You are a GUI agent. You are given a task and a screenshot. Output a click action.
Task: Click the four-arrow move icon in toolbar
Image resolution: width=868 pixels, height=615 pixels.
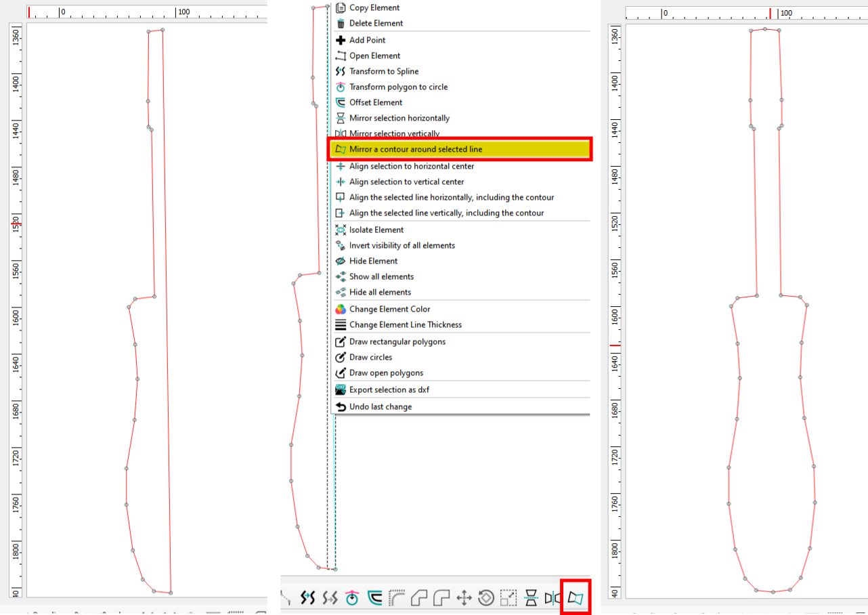click(x=464, y=597)
